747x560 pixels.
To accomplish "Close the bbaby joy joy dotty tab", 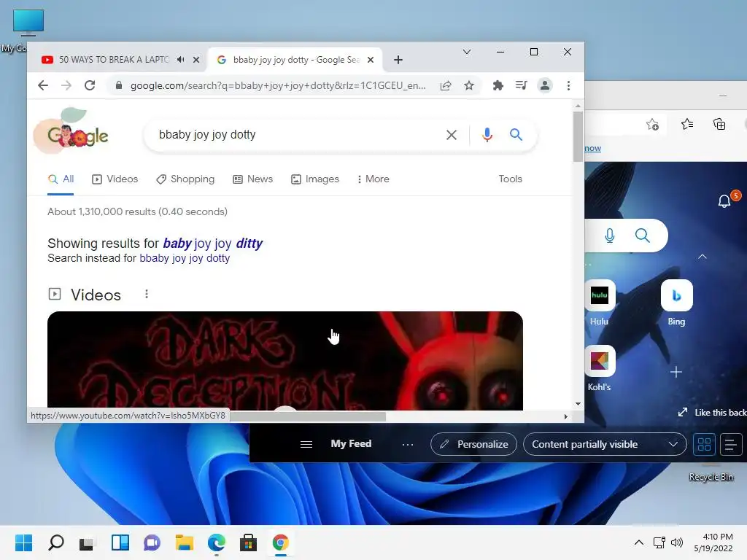I will coord(371,60).
